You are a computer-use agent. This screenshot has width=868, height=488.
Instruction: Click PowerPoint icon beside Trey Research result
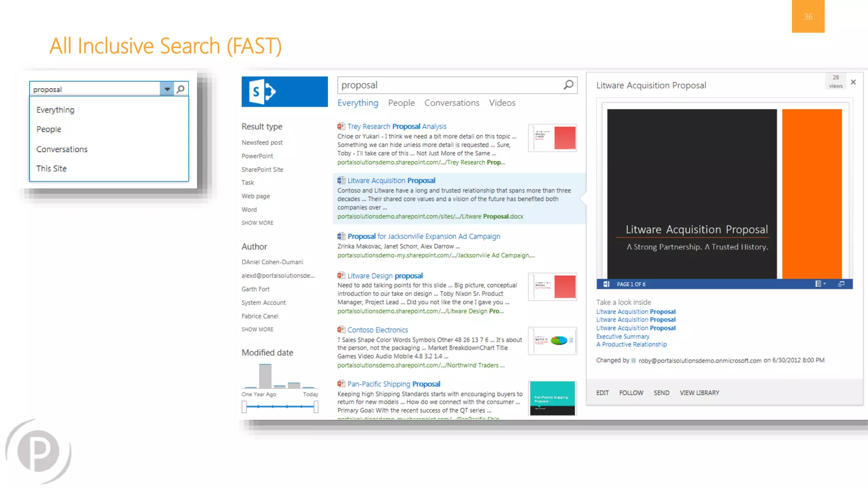pos(341,126)
